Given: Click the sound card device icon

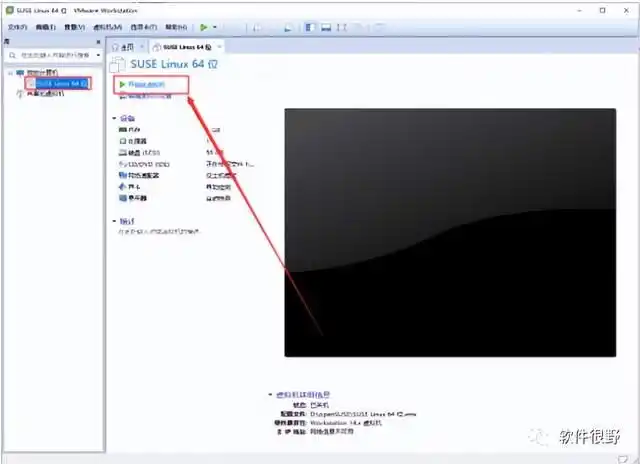Looking at the screenshot, I should 122,186.
